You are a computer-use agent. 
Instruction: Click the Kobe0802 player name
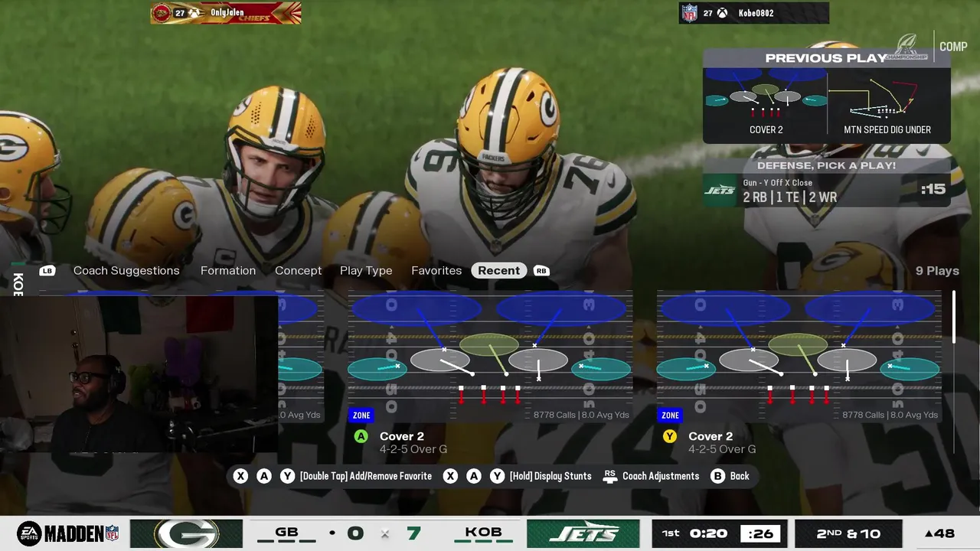point(756,13)
